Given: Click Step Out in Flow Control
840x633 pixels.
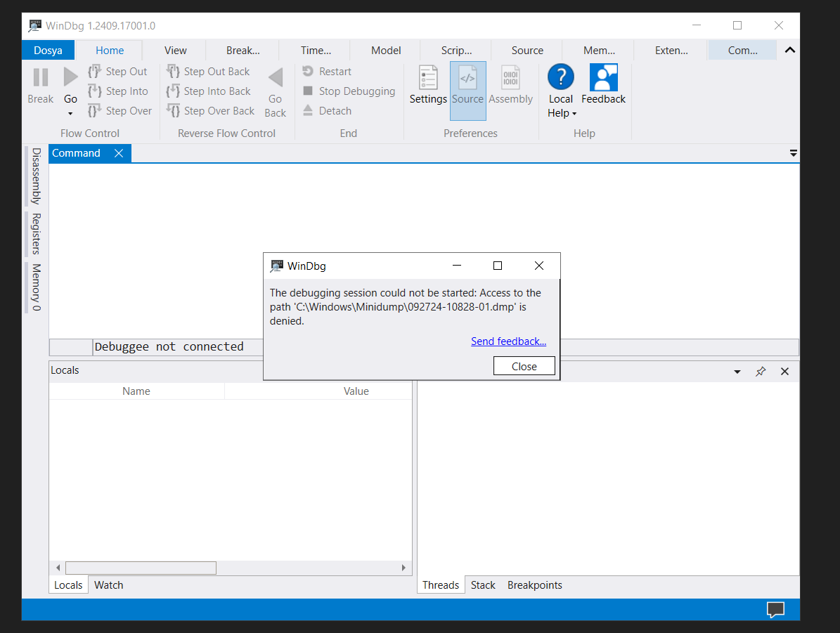Looking at the screenshot, I should (118, 71).
